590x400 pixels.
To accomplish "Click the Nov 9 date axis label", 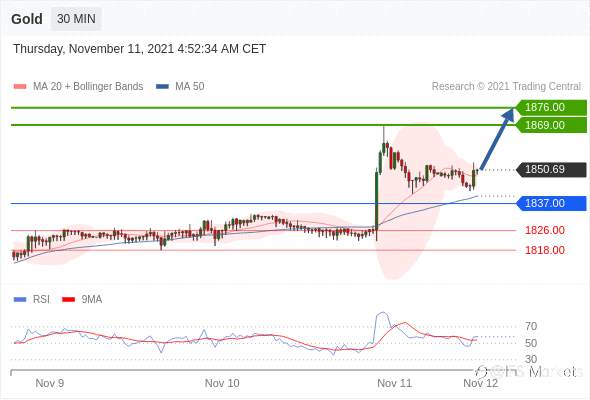I will click(50, 383).
